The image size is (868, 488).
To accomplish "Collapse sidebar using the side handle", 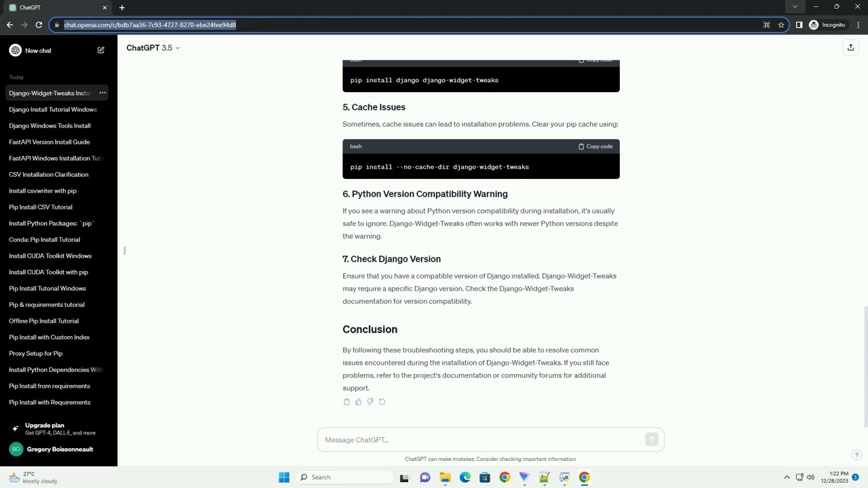I will [125, 251].
